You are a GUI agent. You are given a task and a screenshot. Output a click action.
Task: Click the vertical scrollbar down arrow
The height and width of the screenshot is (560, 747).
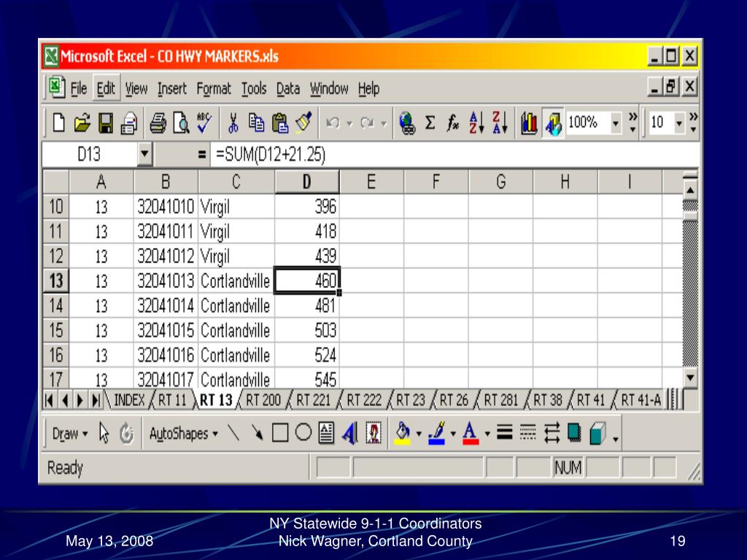tap(690, 378)
